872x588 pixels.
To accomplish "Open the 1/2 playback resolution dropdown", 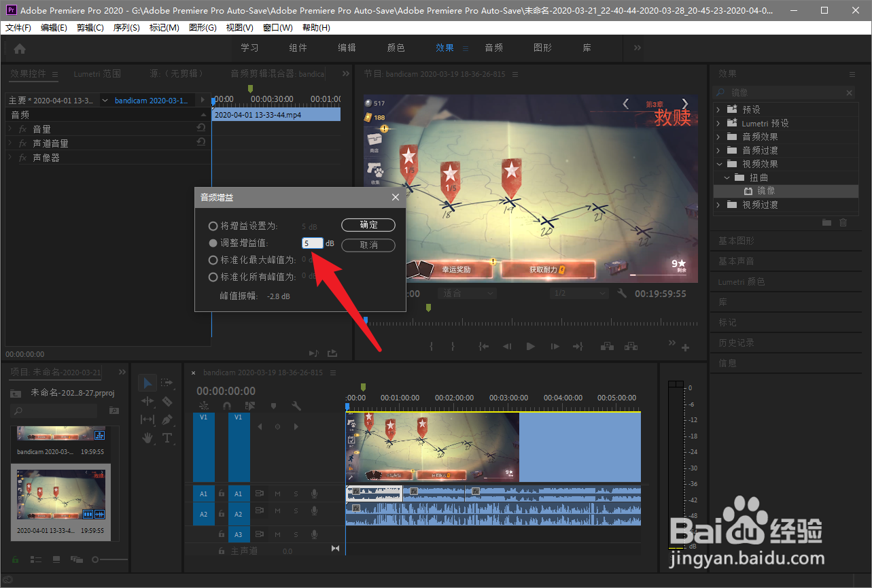I will pyautogui.click(x=578, y=294).
